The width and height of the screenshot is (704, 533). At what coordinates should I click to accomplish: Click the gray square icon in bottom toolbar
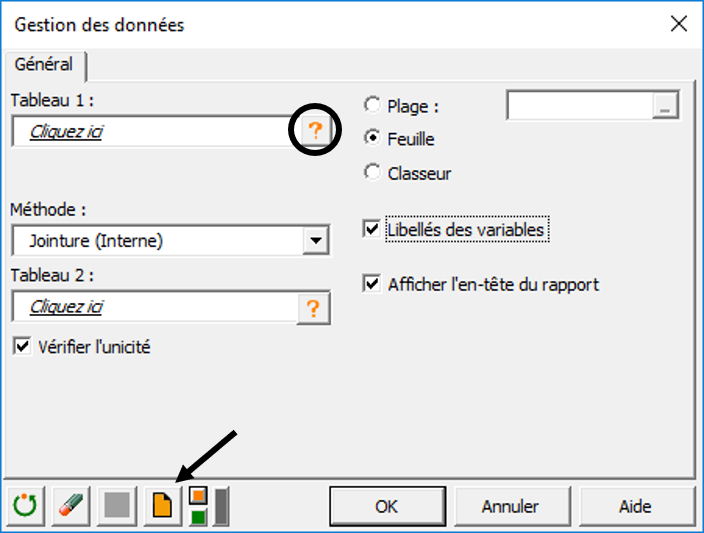click(x=118, y=506)
